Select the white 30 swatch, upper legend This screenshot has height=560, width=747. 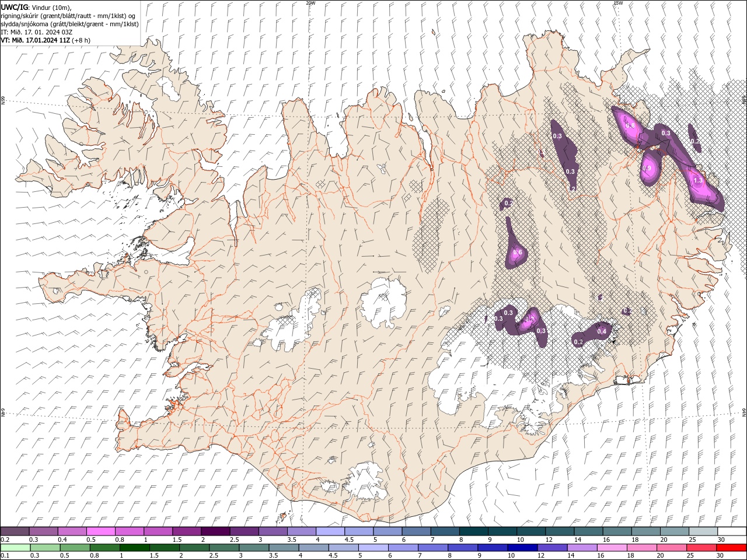click(731, 531)
